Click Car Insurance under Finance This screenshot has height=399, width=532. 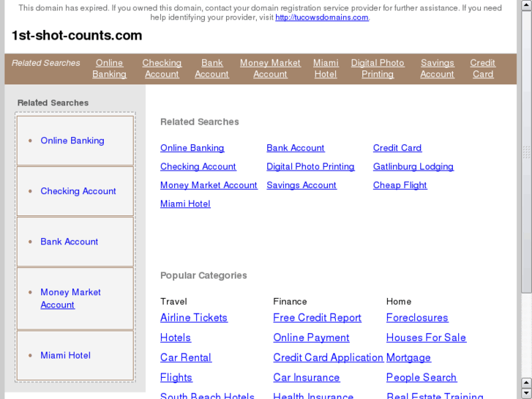pos(307,378)
